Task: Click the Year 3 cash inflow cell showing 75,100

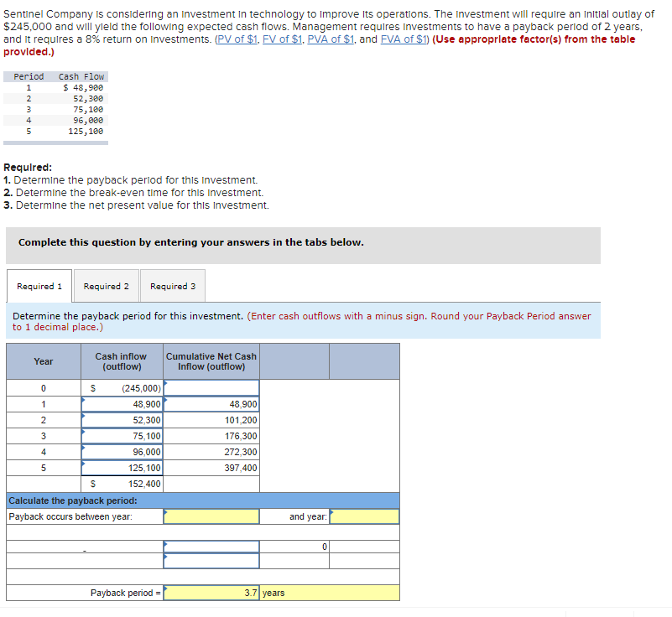Action: 121,436
